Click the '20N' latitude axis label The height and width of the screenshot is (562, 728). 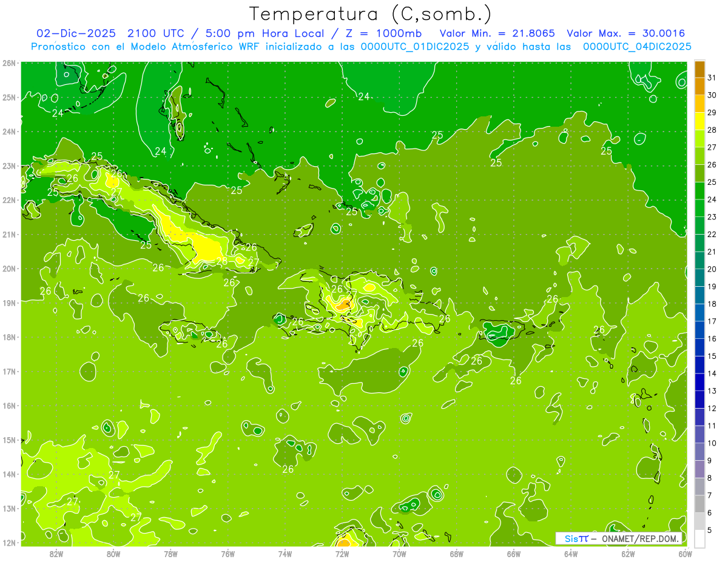8,269
